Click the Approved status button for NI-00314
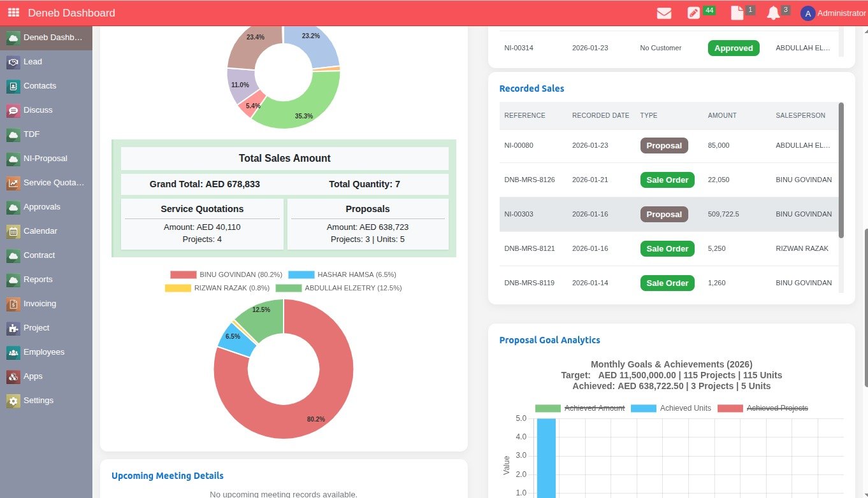Image resolution: width=868 pixels, height=498 pixels. point(734,48)
